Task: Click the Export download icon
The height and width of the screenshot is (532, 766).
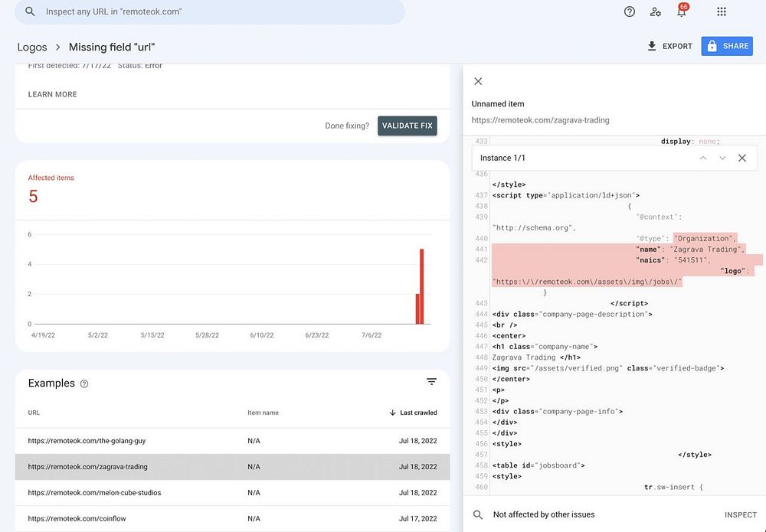Action: tap(652, 46)
